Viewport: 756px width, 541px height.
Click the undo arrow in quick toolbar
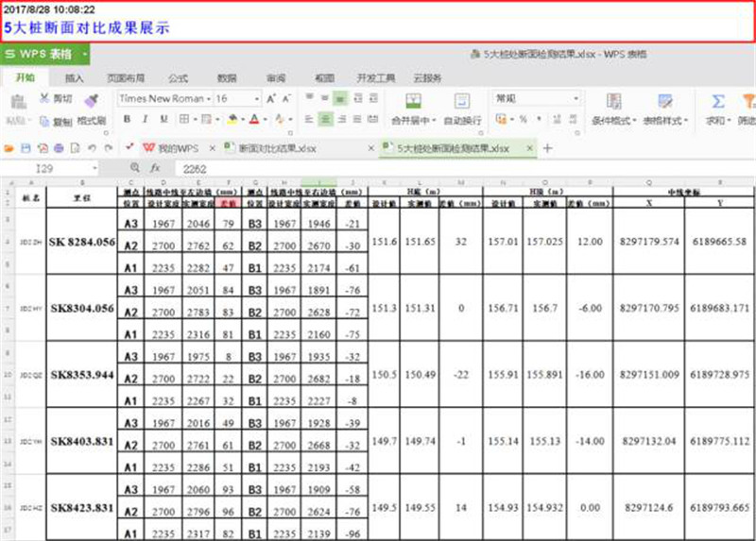pos(91,149)
